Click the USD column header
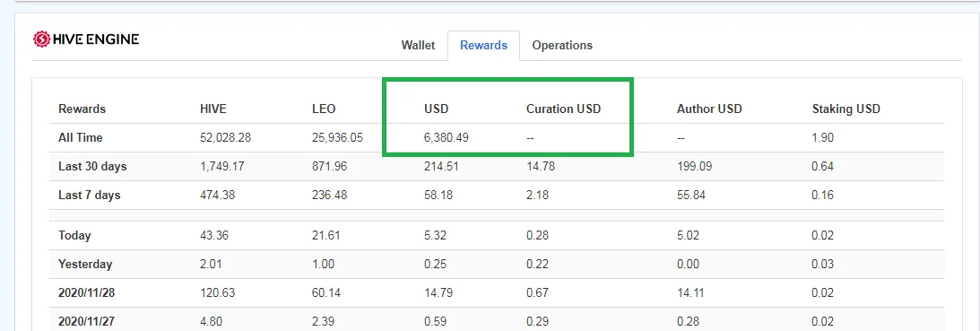The height and width of the screenshot is (331, 980). tap(437, 109)
